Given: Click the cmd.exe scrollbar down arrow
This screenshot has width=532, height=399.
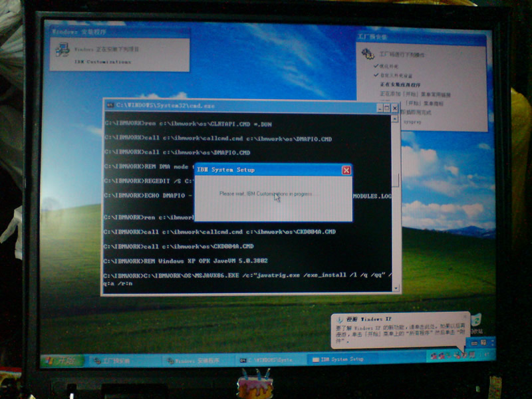Looking at the screenshot, I should 396,289.
